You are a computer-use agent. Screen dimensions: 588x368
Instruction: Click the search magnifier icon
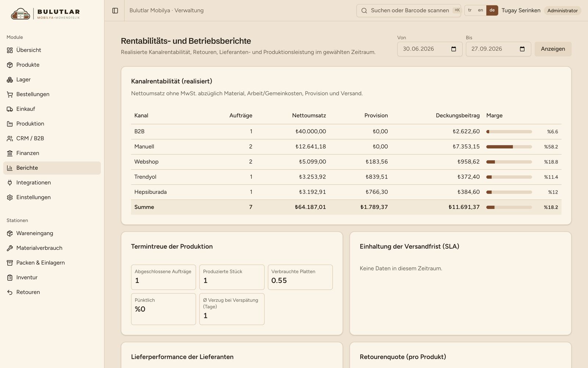coord(364,11)
